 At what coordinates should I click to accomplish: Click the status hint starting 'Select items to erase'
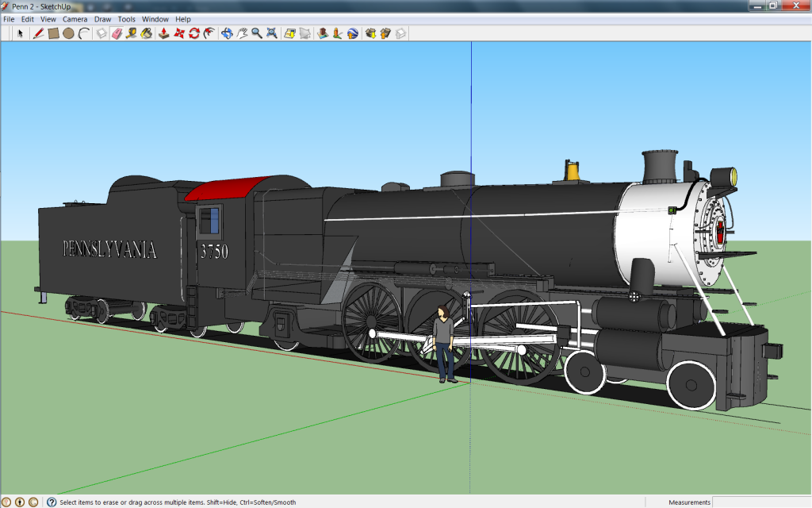tap(178, 502)
